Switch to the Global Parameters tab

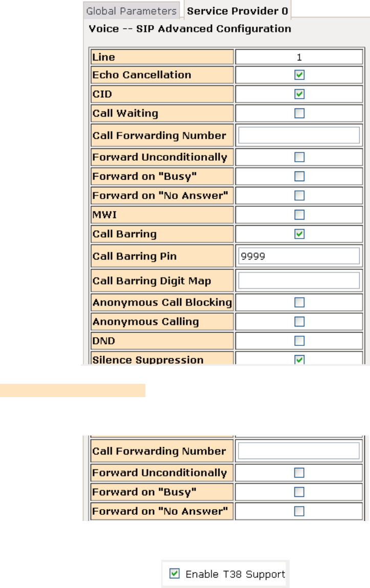coord(132,11)
